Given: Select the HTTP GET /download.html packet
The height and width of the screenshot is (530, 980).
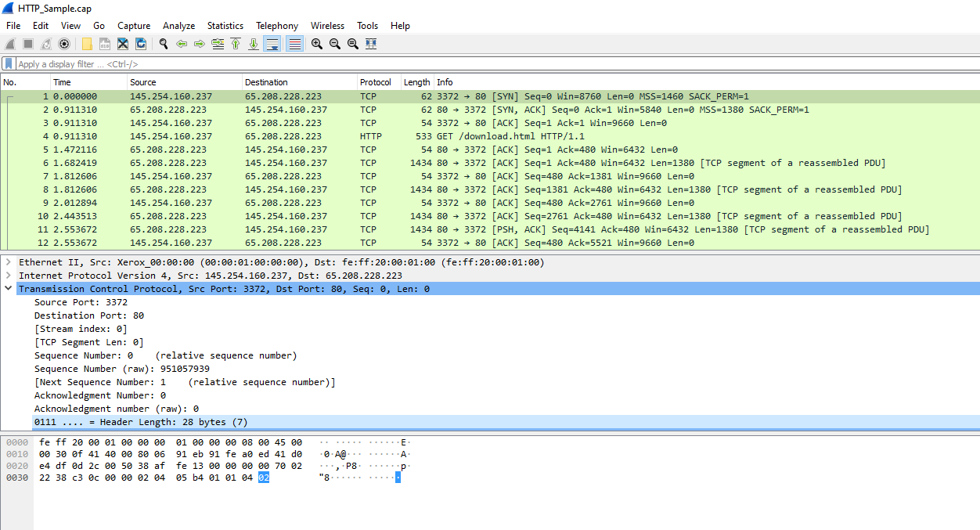Looking at the screenshot, I should tap(470, 136).
